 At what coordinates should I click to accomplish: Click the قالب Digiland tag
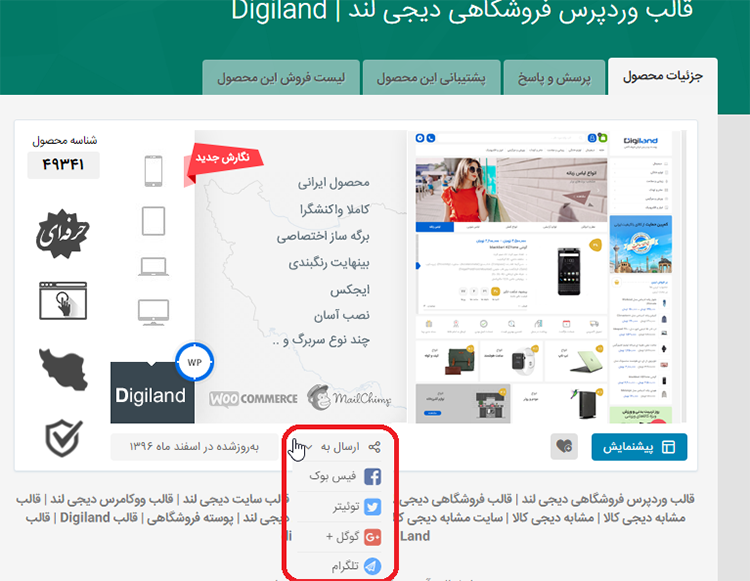(99, 518)
